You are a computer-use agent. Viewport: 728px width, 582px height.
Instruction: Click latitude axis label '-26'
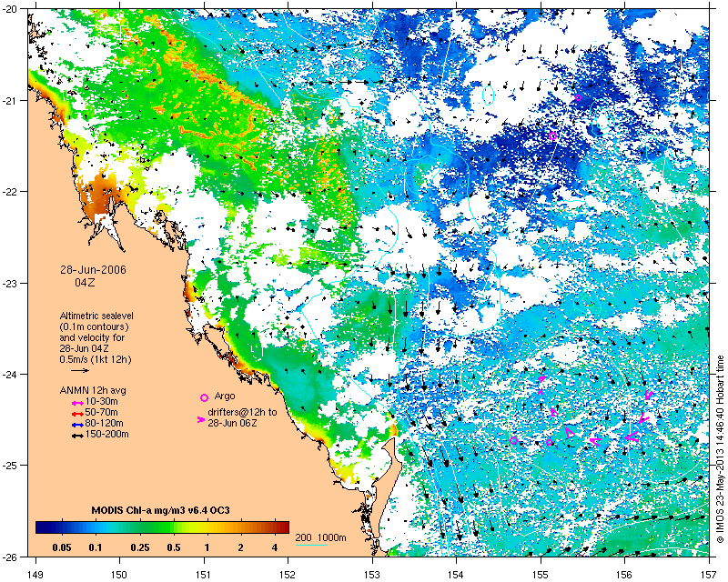click(x=10, y=557)
